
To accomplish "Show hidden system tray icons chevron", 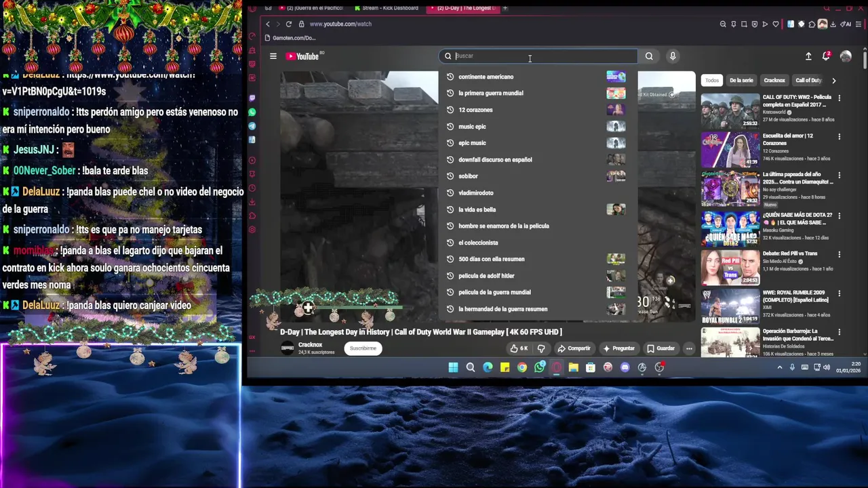I will pyautogui.click(x=780, y=367).
